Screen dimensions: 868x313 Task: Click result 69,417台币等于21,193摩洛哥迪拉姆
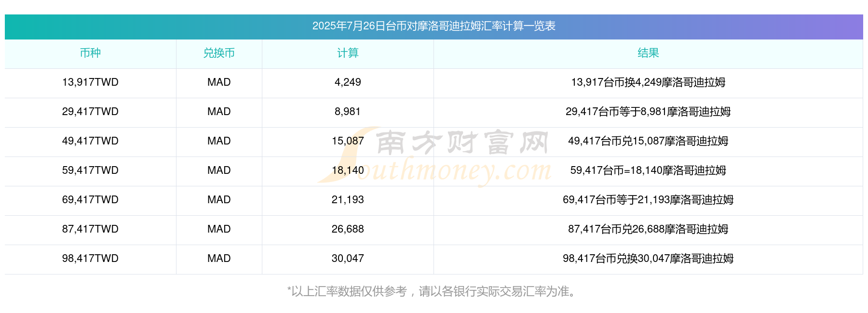click(x=648, y=200)
